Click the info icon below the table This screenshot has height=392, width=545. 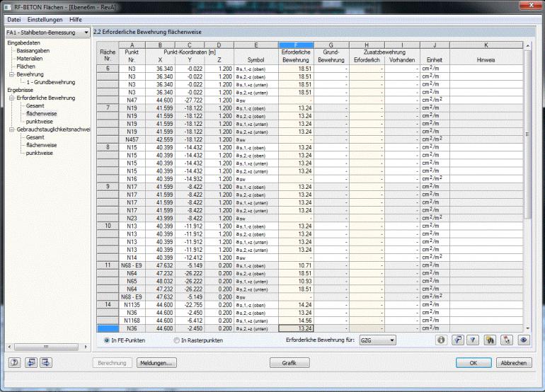tap(441, 340)
